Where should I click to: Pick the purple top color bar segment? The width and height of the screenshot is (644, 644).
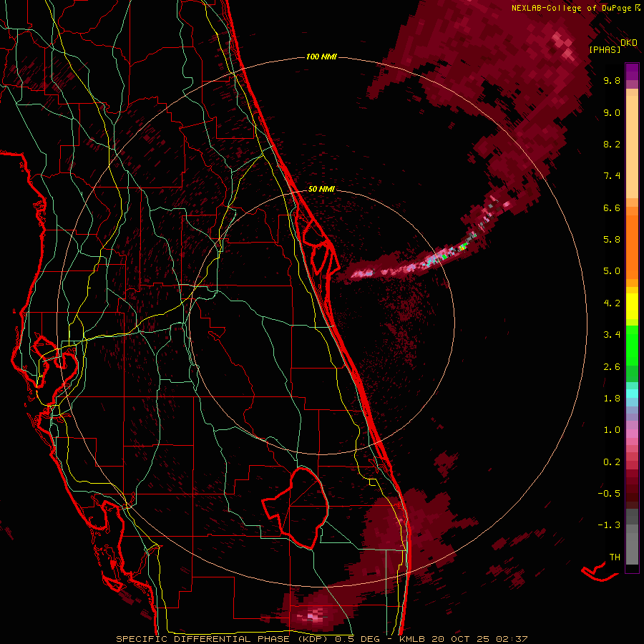click(x=632, y=72)
